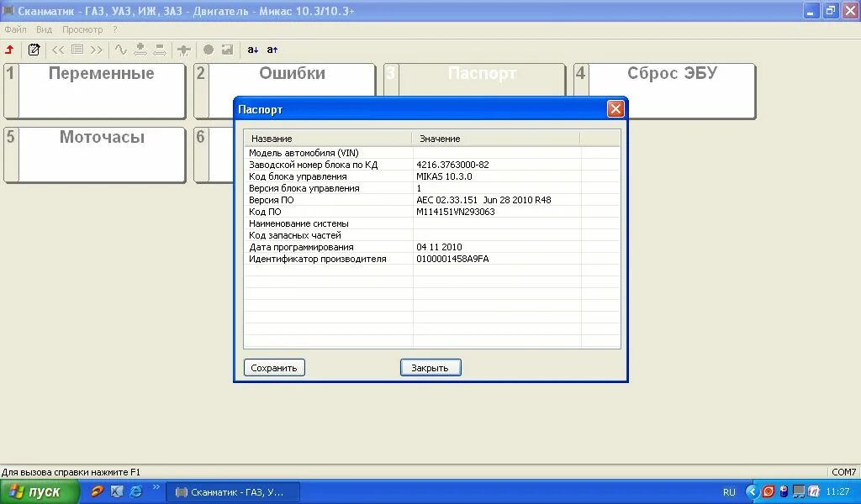Image resolution: width=861 pixels, height=504 pixels.
Task: Increase font size with a↑ icon
Action: click(272, 50)
